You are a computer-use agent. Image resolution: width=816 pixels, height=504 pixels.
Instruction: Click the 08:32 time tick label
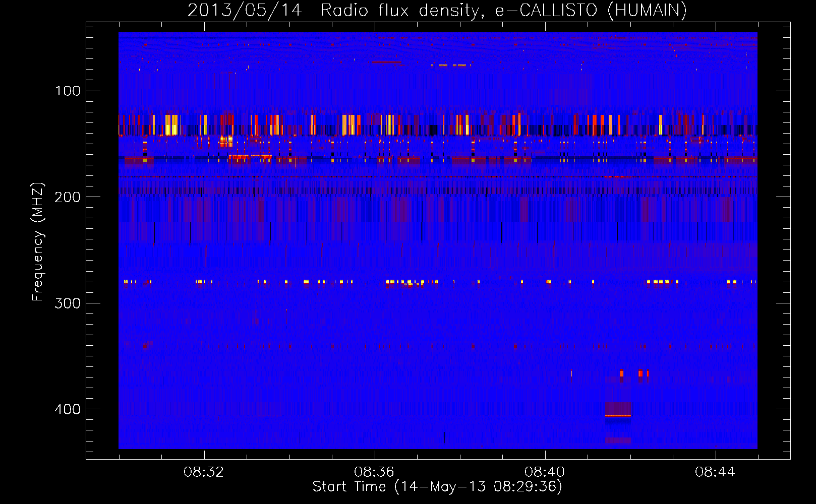(x=204, y=472)
